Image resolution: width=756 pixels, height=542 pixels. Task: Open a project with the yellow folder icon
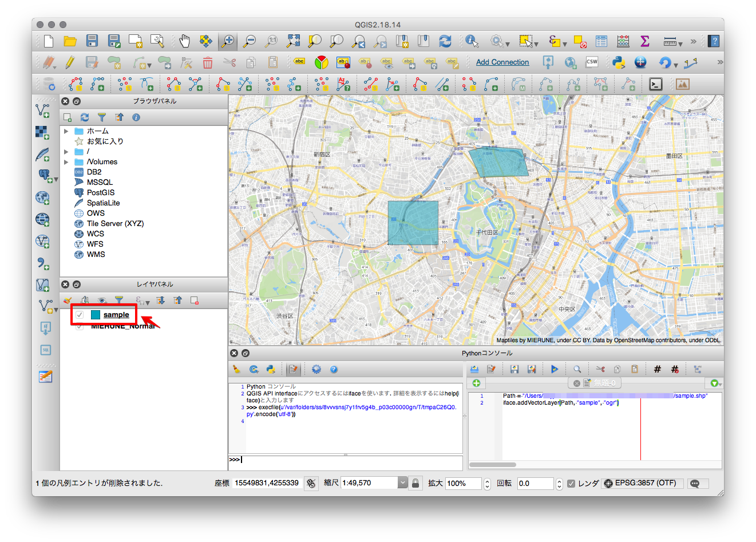(70, 41)
